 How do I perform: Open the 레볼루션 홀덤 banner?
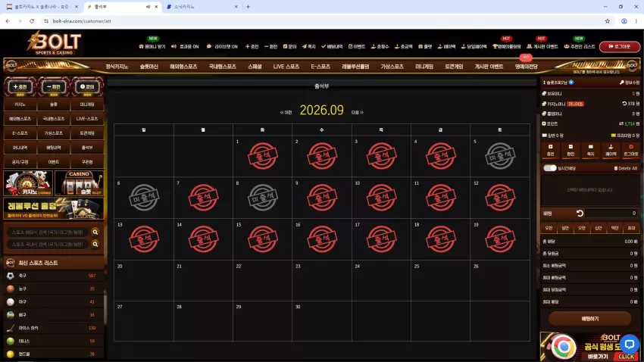[53, 208]
